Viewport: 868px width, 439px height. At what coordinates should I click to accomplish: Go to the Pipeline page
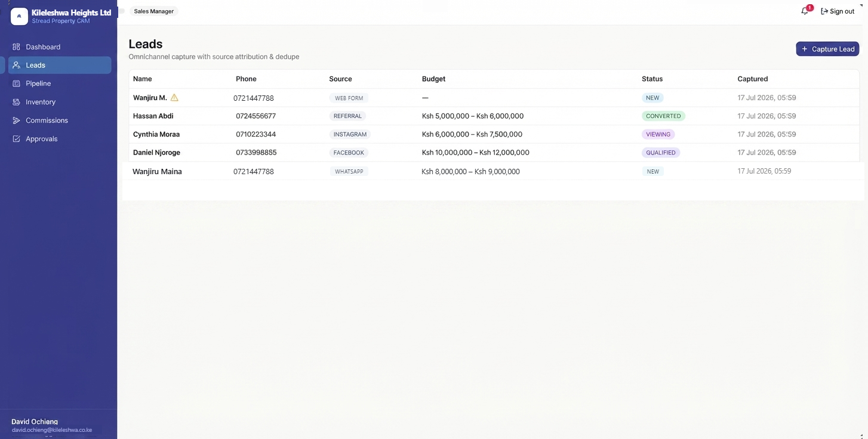click(x=60, y=84)
